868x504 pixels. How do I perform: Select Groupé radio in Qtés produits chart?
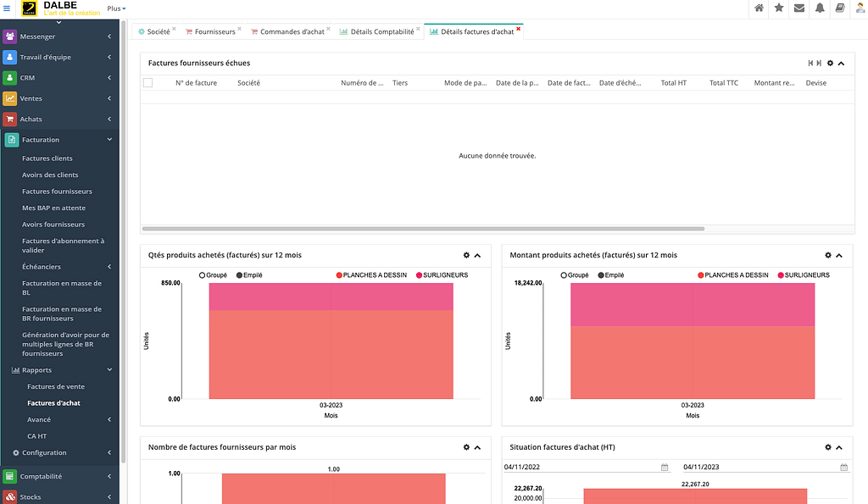[203, 275]
